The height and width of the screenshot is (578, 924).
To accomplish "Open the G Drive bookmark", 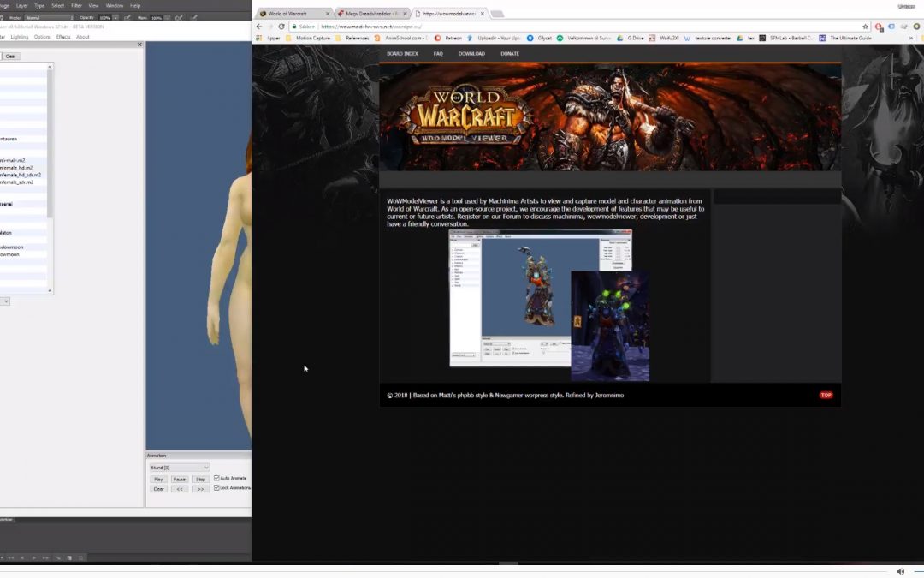I will (630, 38).
